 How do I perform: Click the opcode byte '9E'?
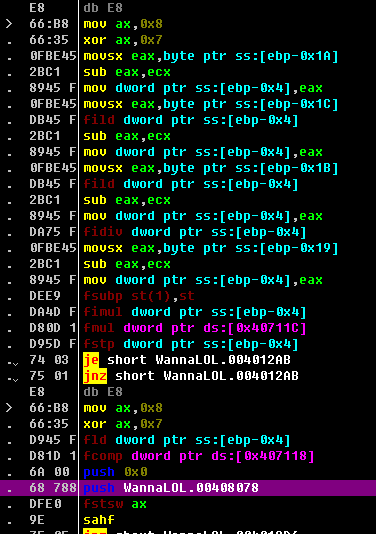point(37,520)
